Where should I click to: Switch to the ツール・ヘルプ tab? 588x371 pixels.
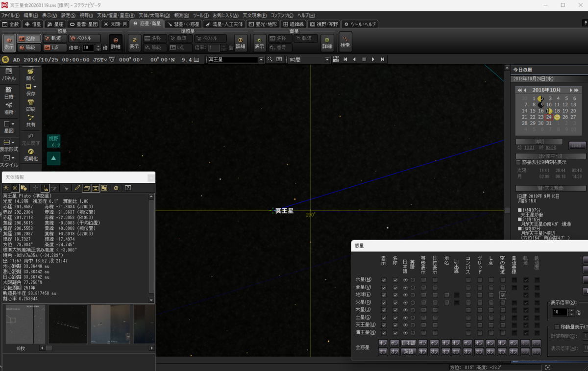pos(360,24)
